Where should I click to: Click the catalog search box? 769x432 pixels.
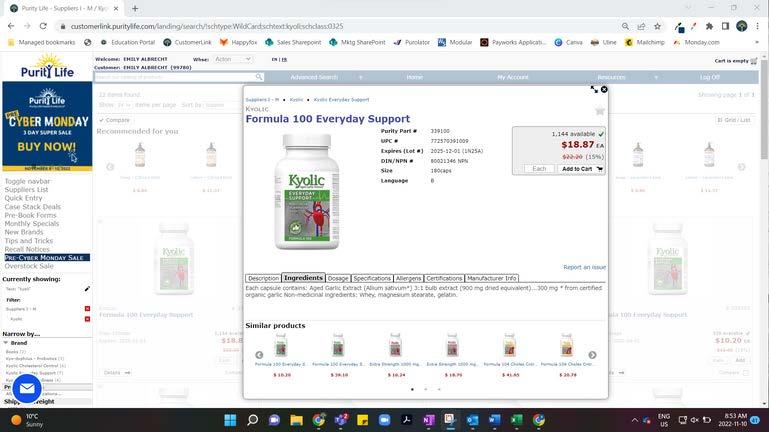coord(175,77)
